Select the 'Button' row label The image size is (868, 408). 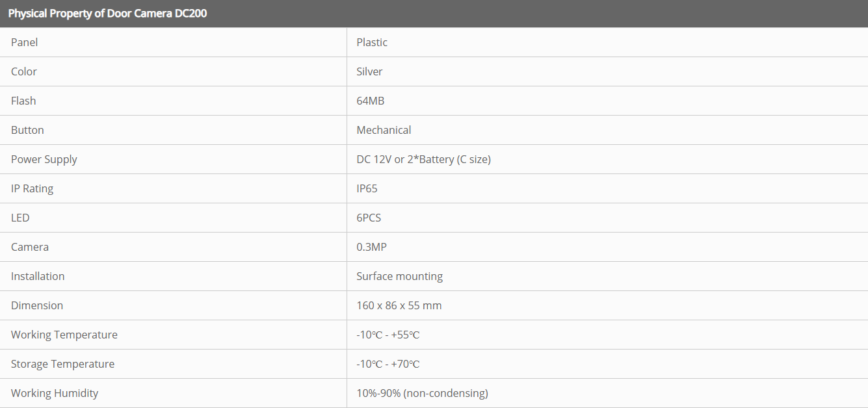coord(27,130)
